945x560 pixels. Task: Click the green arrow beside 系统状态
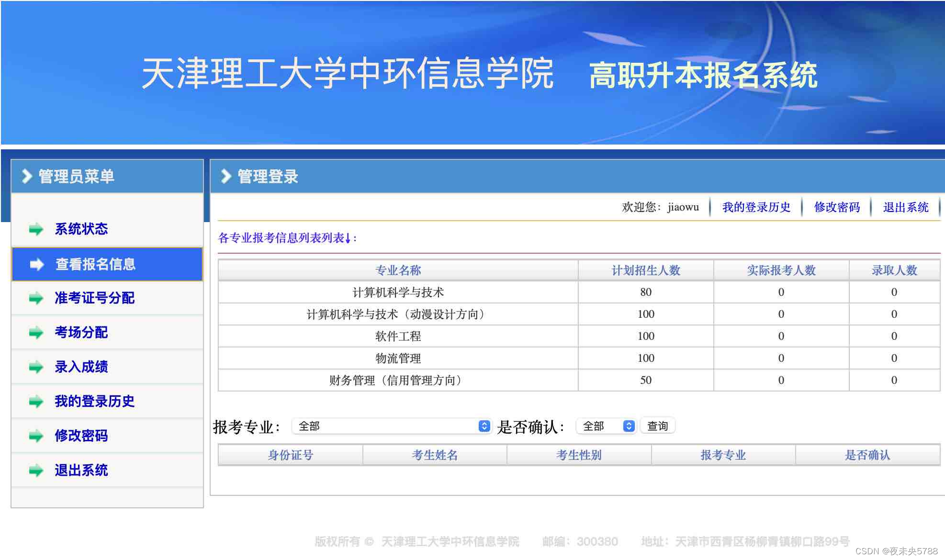36,229
